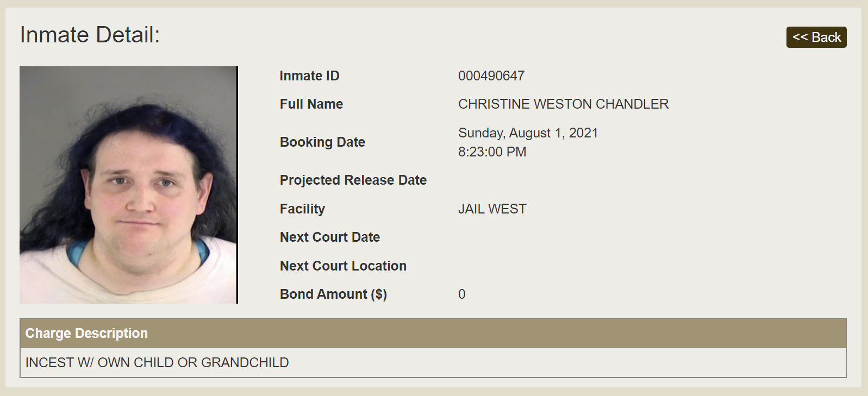Image resolution: width=868 pixels, height=396 pixels.
Task: Click the Charge Description table header
Action: click(86, 334)
